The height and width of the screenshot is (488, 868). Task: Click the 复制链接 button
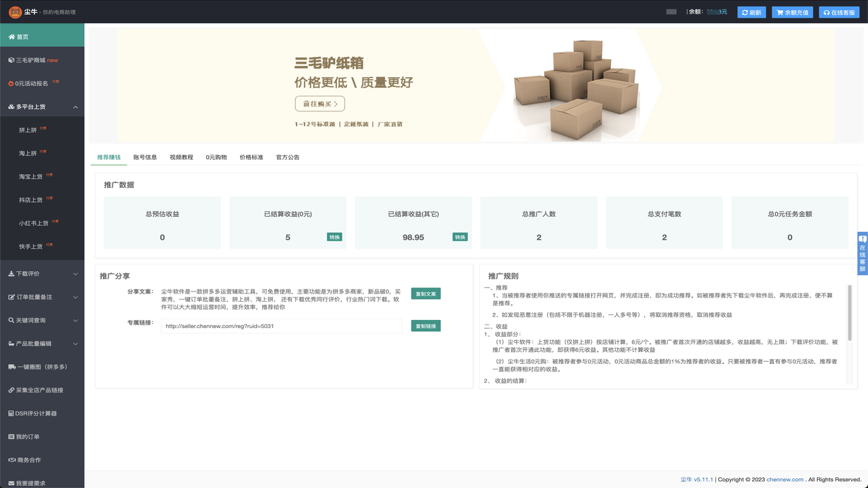[425, 326]
